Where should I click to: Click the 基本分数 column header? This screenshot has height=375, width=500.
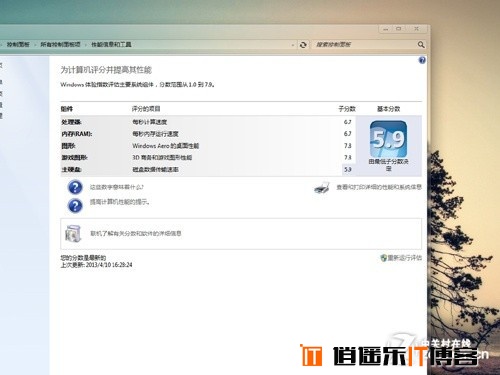pyautogui.click(x=388, y=109)
